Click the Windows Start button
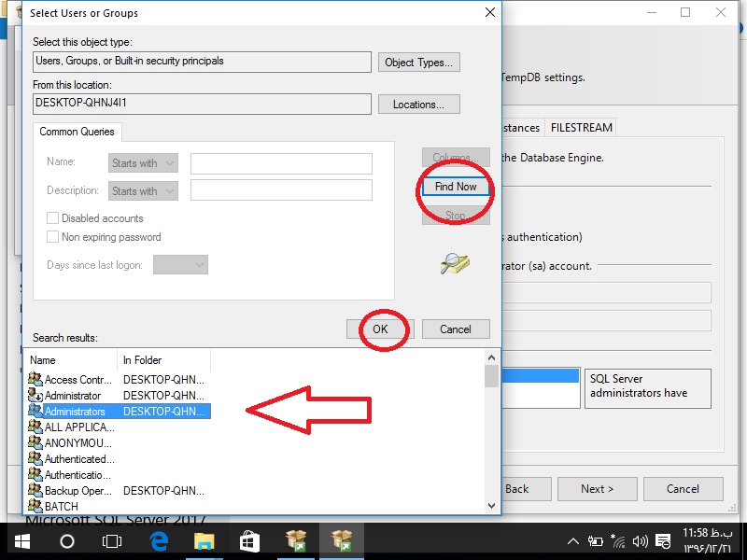This screenshot has height=560, width=747. pos(21,540)
